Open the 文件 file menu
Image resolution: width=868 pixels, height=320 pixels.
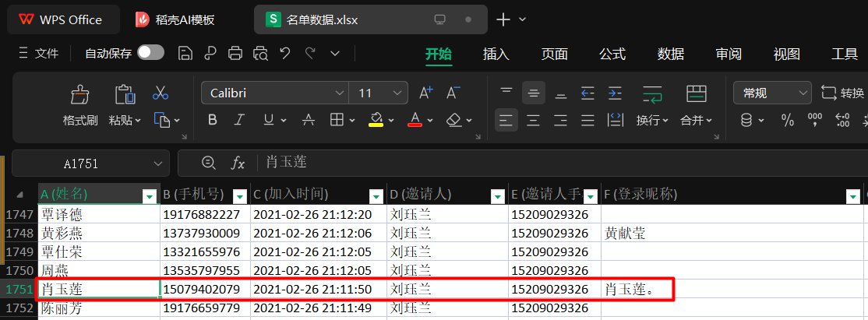(x=38, y=53)
